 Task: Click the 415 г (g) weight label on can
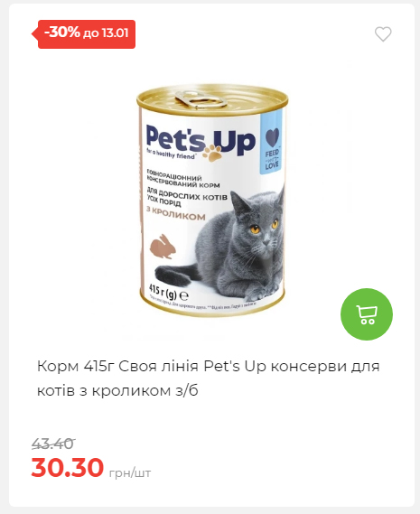click(169, 292)
